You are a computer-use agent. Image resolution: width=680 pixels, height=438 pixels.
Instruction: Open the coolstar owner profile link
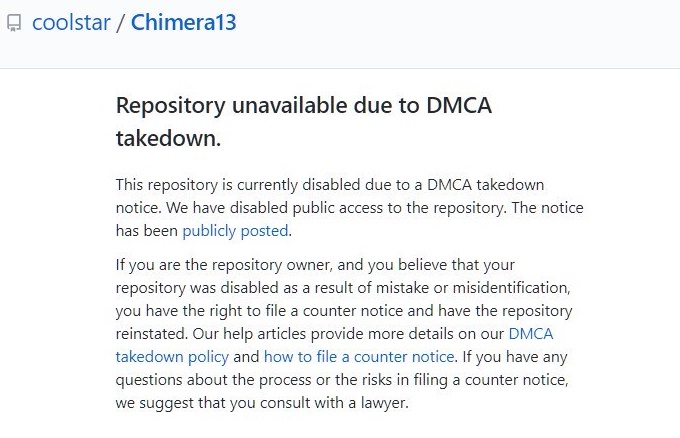click(x=70, y=21)
